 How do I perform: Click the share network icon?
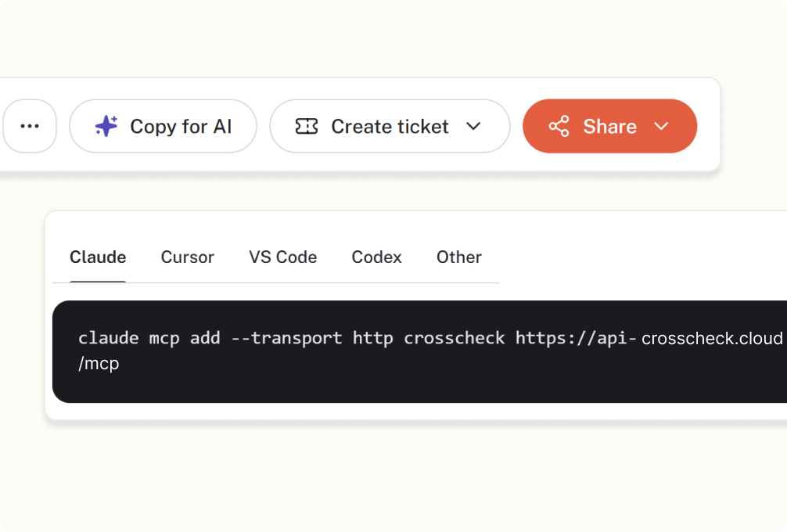pyautogui.click(x=559, y=126)
